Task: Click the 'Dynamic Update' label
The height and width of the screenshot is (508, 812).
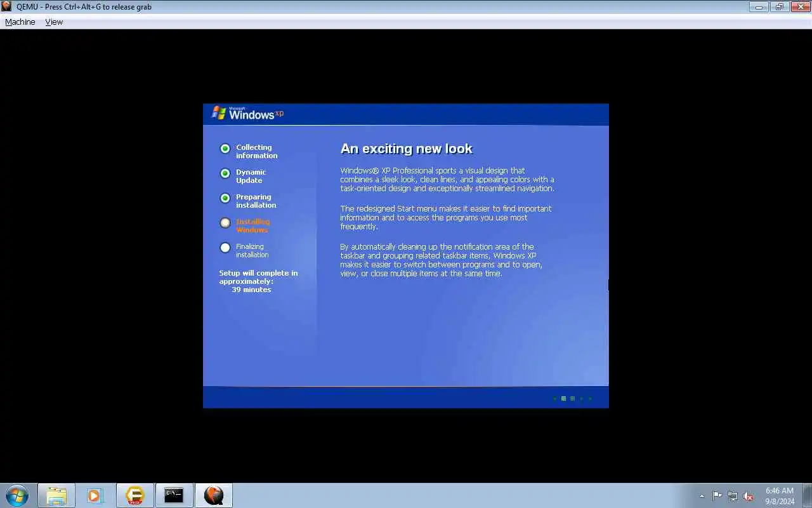Action: (x=251, y=176)
